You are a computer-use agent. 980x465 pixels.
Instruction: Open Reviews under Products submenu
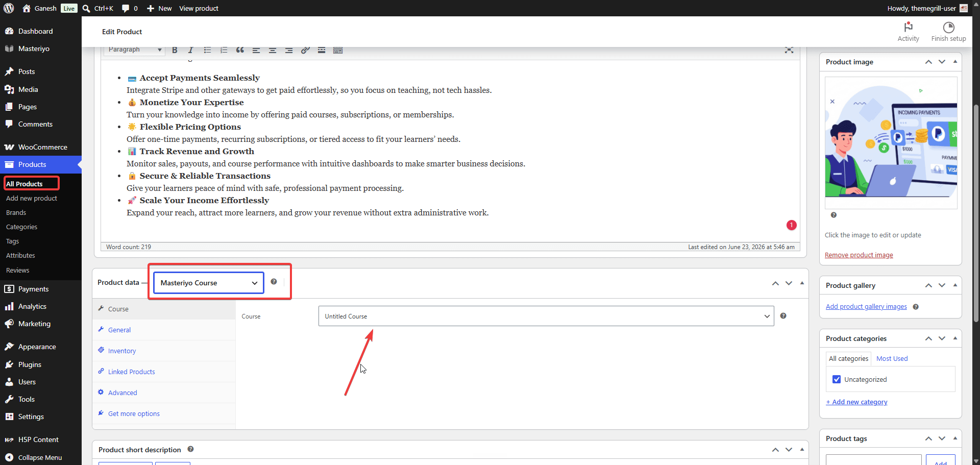click(x=18, y=270)
